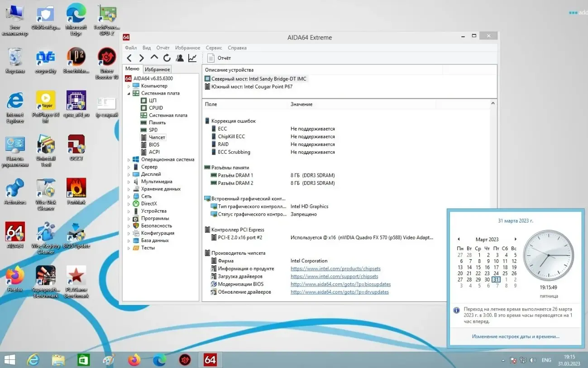
Task: Click the Windows Start button
Action: tap(10, 360)
